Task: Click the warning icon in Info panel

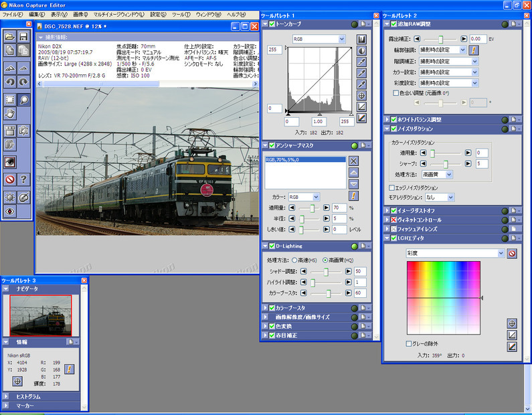Action: point(69,369)
